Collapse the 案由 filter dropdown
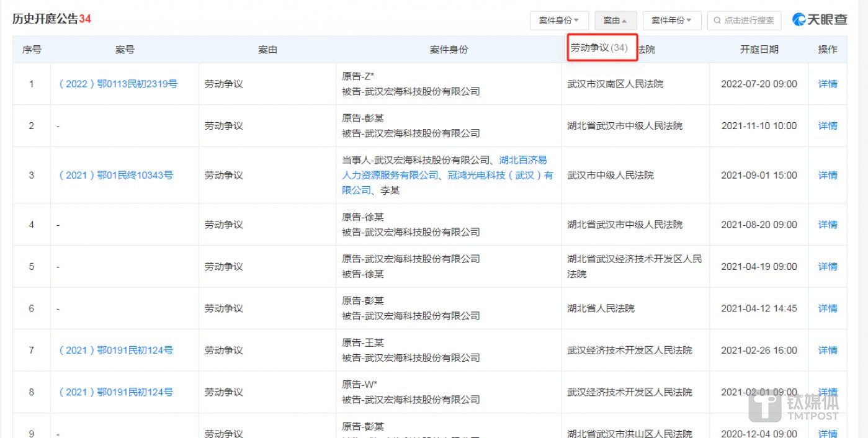Image resolution: width=868 pixels, height=438 pixels. click(x=615, y=20)
